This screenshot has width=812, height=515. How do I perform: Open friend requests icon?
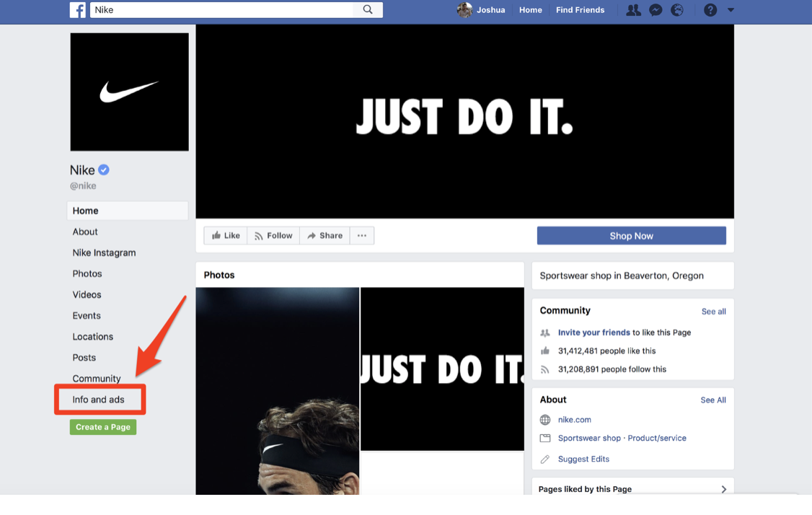633,10
